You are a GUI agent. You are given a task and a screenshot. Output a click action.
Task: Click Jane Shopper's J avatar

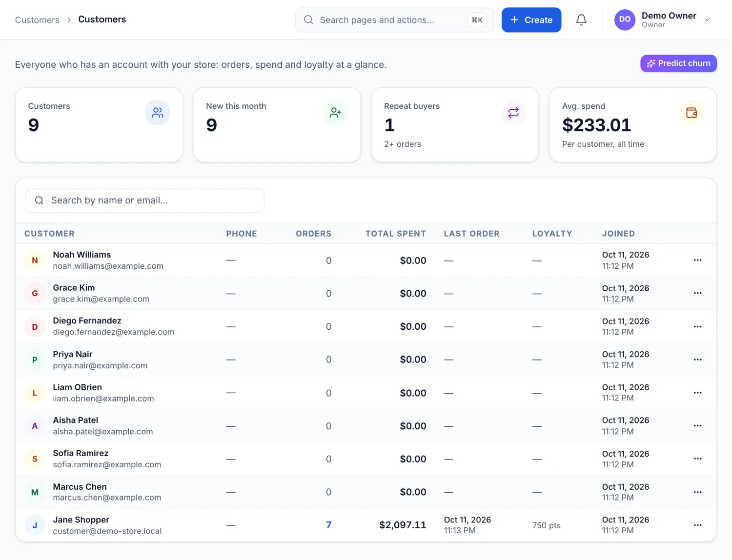tap(35, 525)
